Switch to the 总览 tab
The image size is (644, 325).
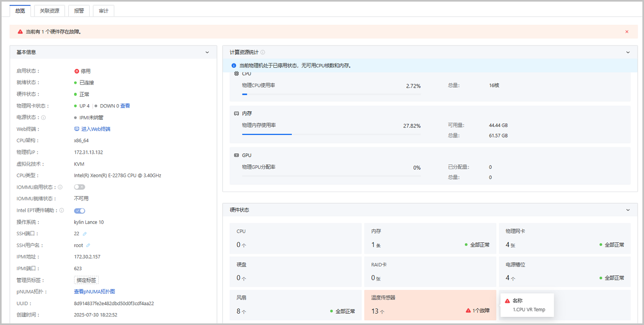pos(20,11)
